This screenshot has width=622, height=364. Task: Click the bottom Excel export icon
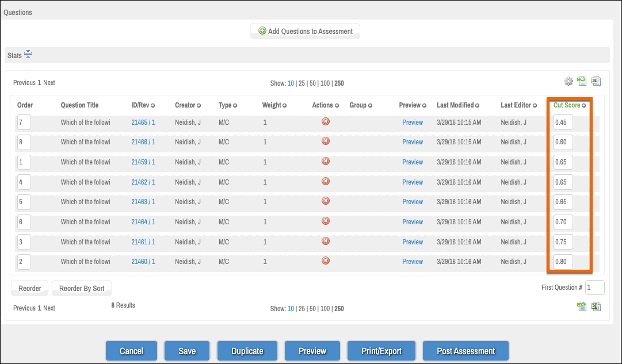coord(596,306)
